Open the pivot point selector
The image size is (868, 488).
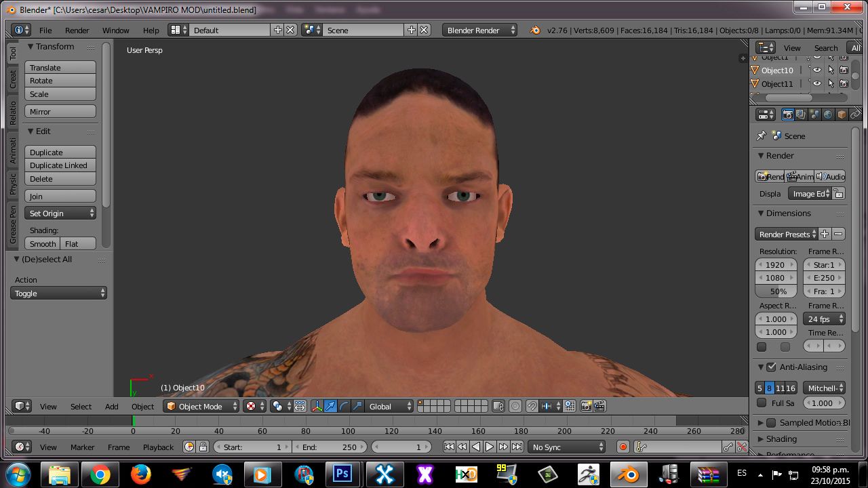[x=281, y=406]
